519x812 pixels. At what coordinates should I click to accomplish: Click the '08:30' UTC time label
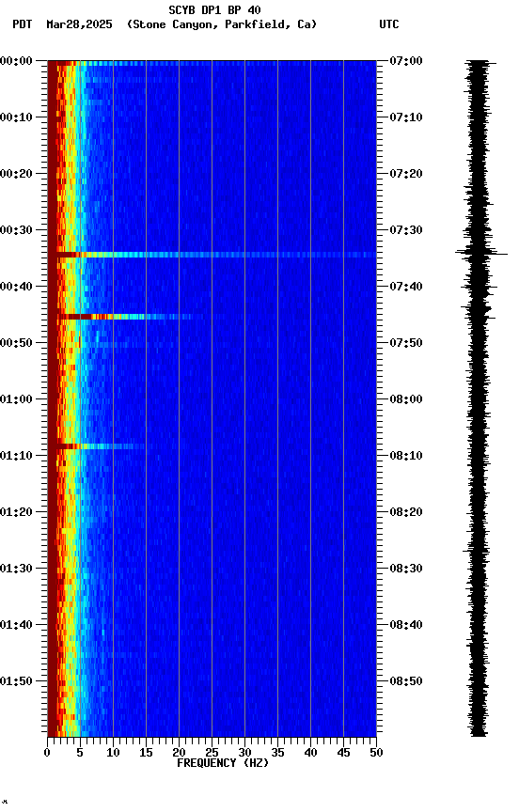point(406,570)
